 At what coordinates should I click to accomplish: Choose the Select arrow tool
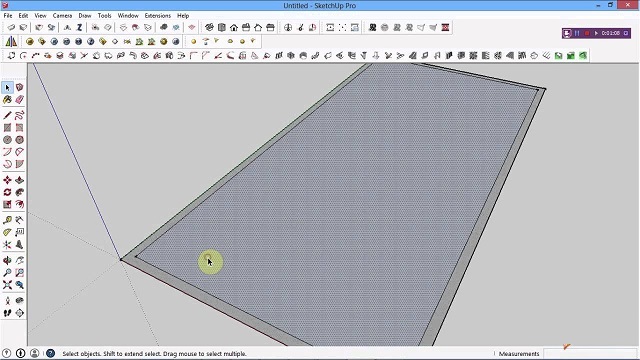pyautogui.click(x=7, y=87)
